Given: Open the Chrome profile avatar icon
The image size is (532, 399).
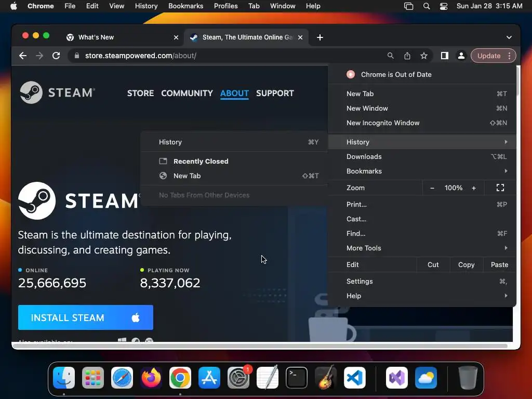Looking at the screenshot, I should 461,56.
